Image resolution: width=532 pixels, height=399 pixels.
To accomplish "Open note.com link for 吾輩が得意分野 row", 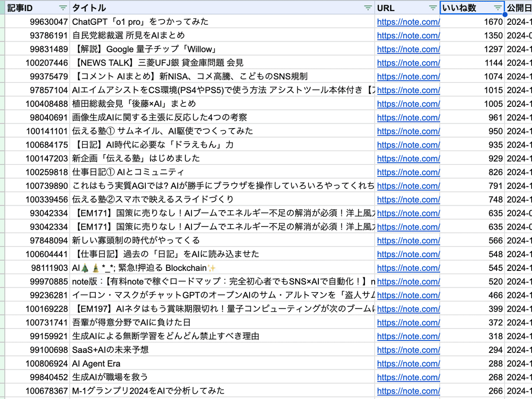I will point(408,323).
